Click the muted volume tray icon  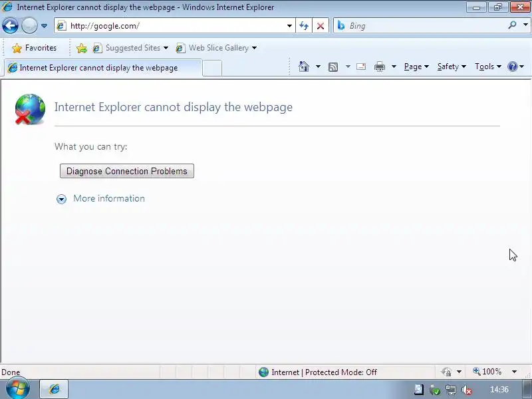click(x=467, y=390)
